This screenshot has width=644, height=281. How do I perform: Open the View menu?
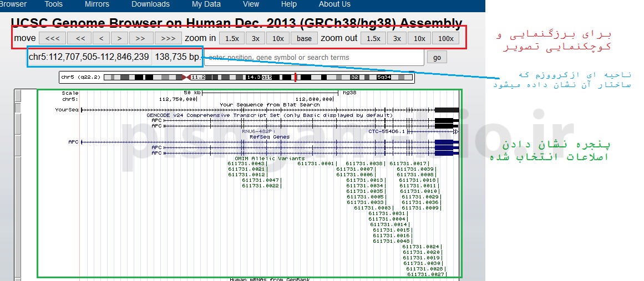click(251, 4)
